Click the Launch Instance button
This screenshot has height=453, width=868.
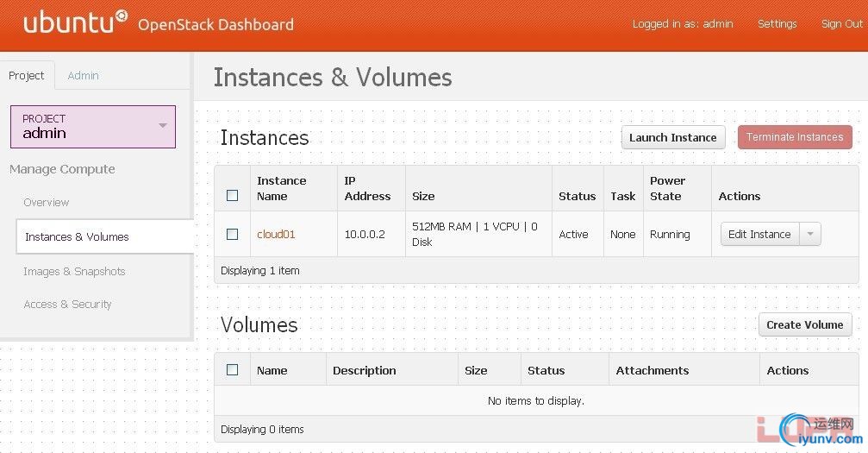tap(672, 137)
